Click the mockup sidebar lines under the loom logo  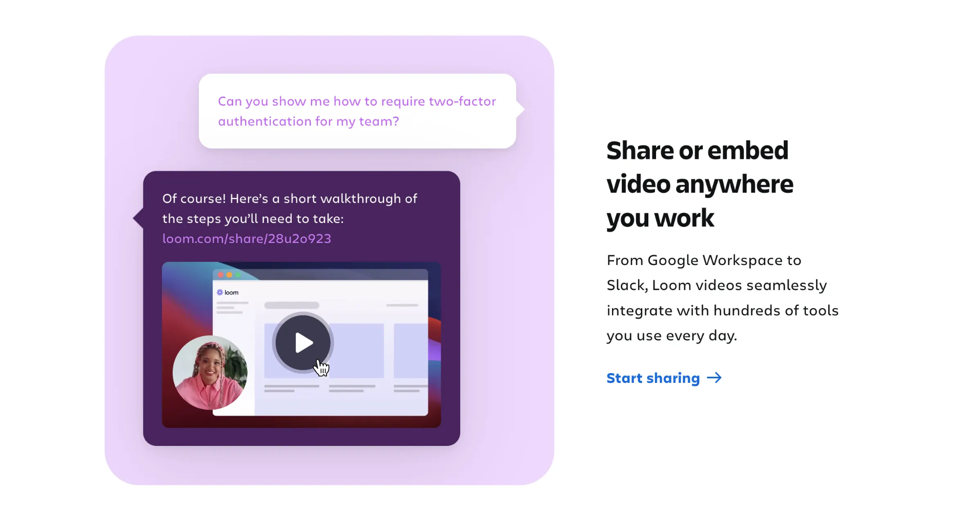(232, 308)
